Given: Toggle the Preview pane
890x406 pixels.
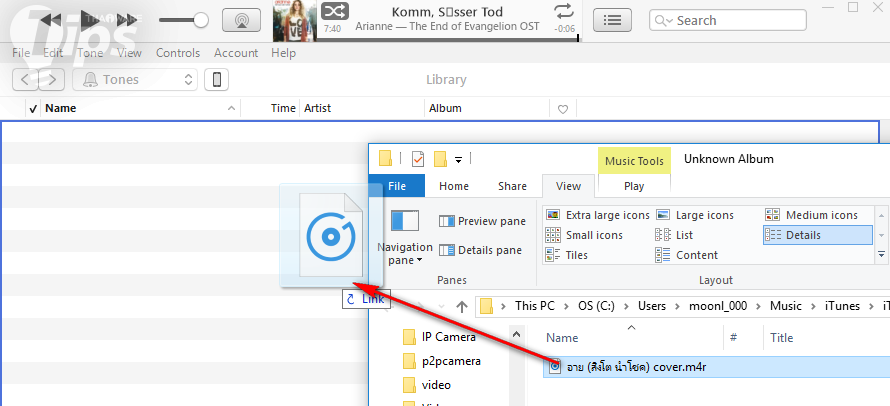Looking at the screenshot, I should tap(482, 221).
